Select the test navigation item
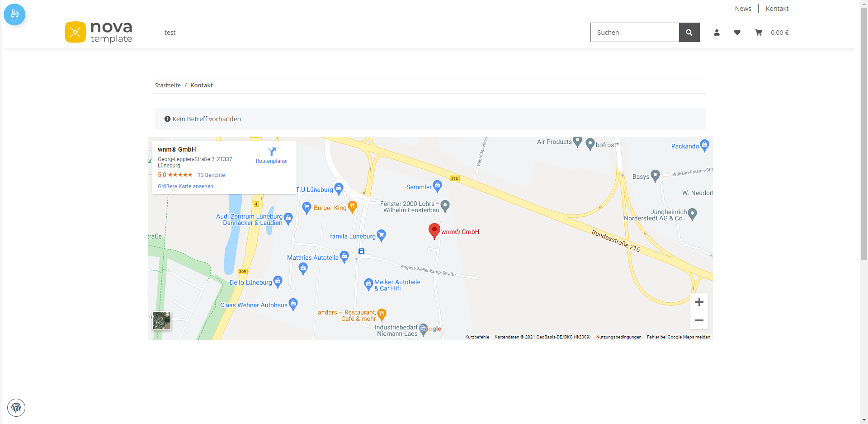The image size is (868, 424). click(170, 33)
